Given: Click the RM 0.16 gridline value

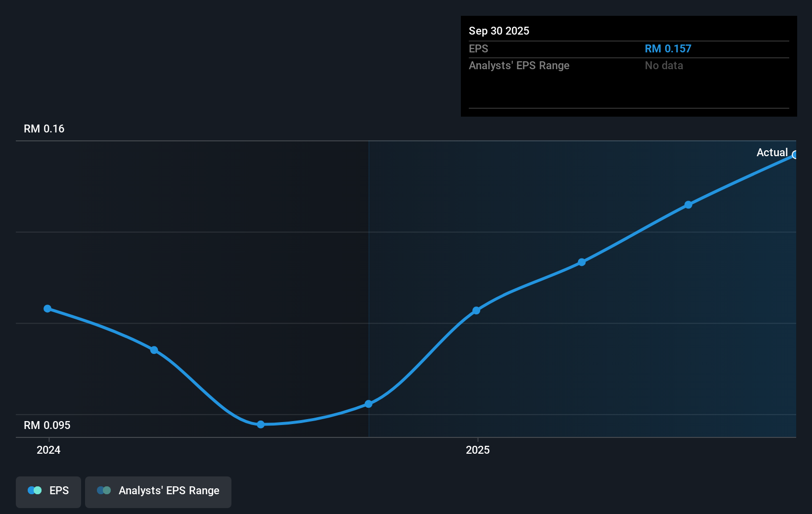Looking at the screenshot, I should pos(43,128).
